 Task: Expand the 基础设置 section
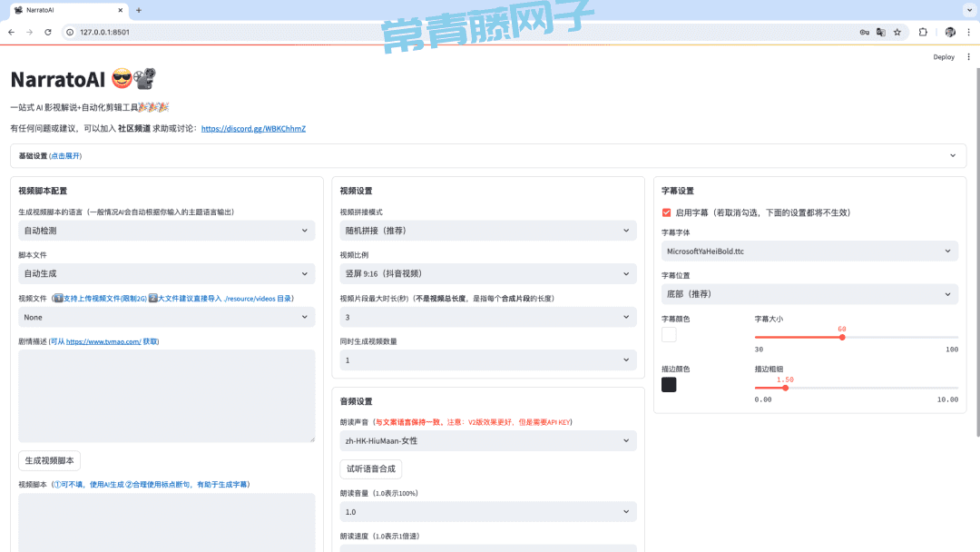pos(488,155)
